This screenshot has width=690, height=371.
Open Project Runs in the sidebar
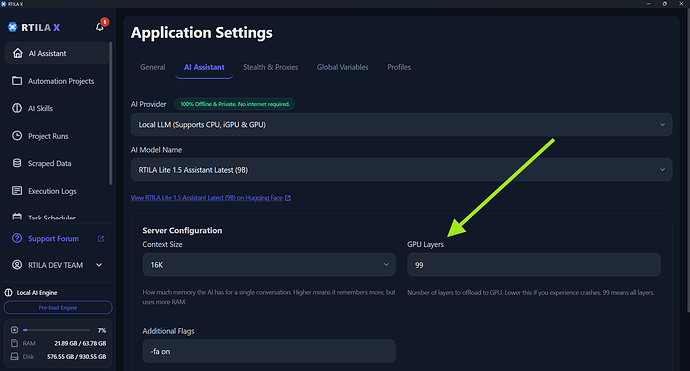pyautogui.click(x=57, y=136)
